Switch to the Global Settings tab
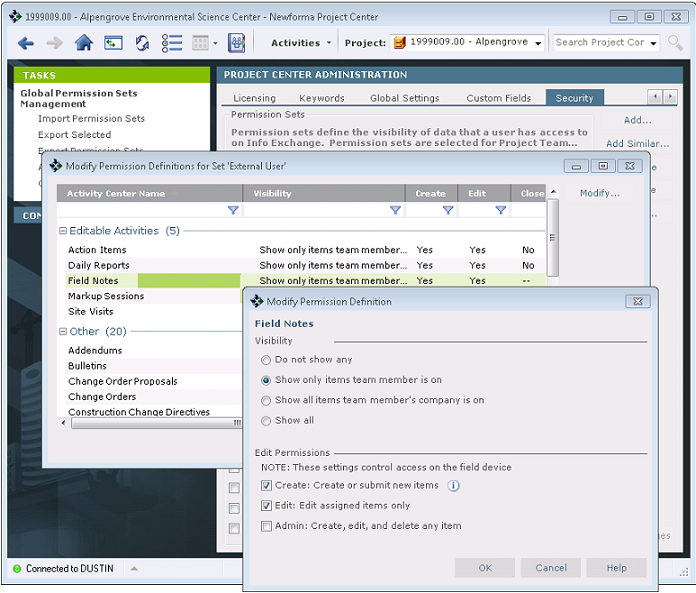696x593 pixels. tap(404, 98)
